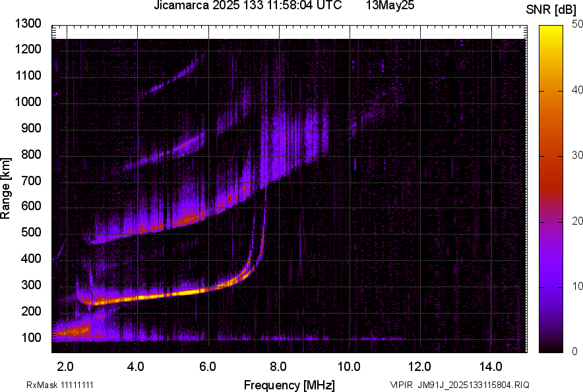This screenshot has height=392, width=583.
Task: Click colorbar tick label '40'
Action: coord(578,90)
